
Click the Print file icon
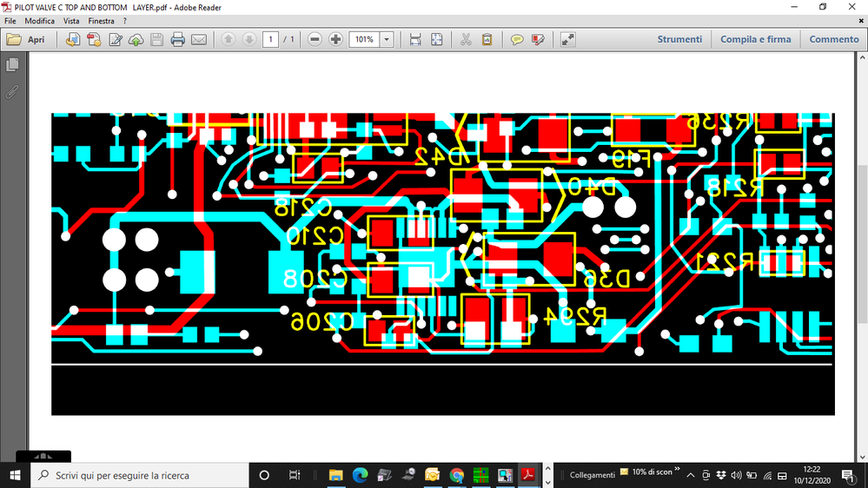click(x=178, y=39)
